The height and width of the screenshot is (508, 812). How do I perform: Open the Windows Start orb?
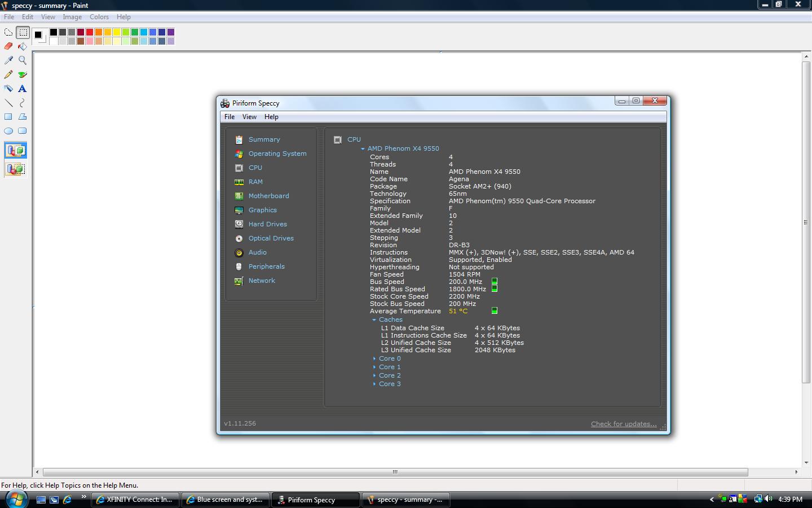[16, 499]
